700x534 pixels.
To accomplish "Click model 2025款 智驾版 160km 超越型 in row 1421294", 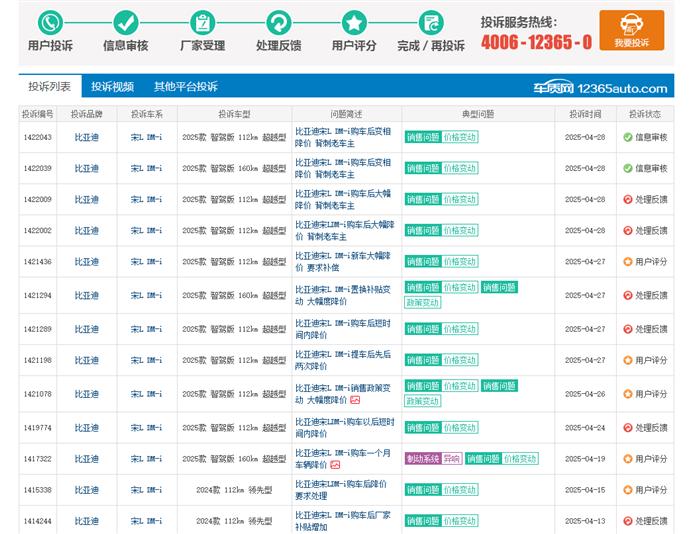I will 234,295.
